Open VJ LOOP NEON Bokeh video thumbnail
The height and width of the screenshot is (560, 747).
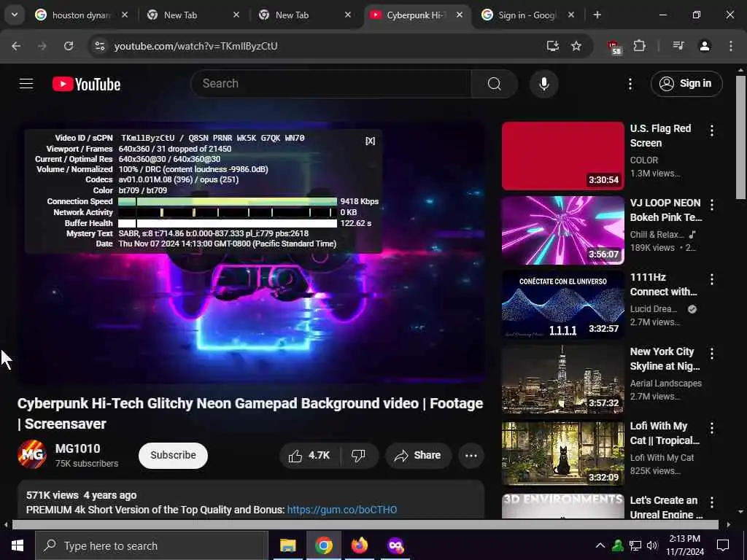pyautogui.click(x=562, y=230)
